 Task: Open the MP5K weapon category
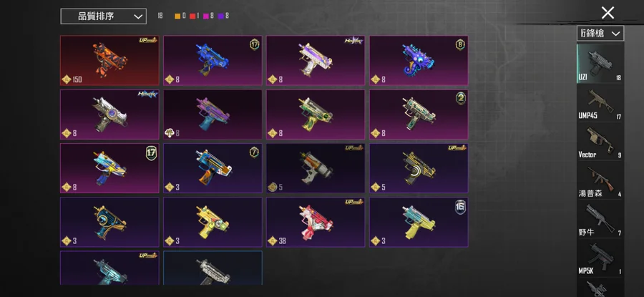tap(600, 258)
